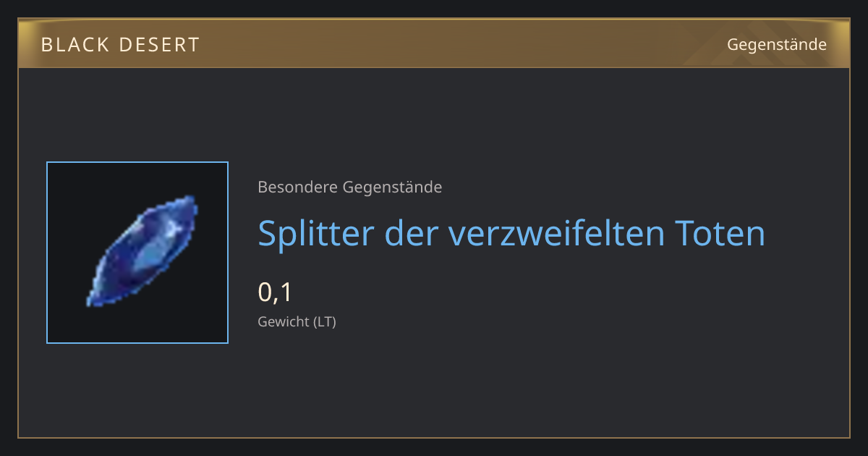Click the grey Gegenstände word above the title
Image resolution: width=868 pixels, height=456 pixels.
tap(393, 187)
